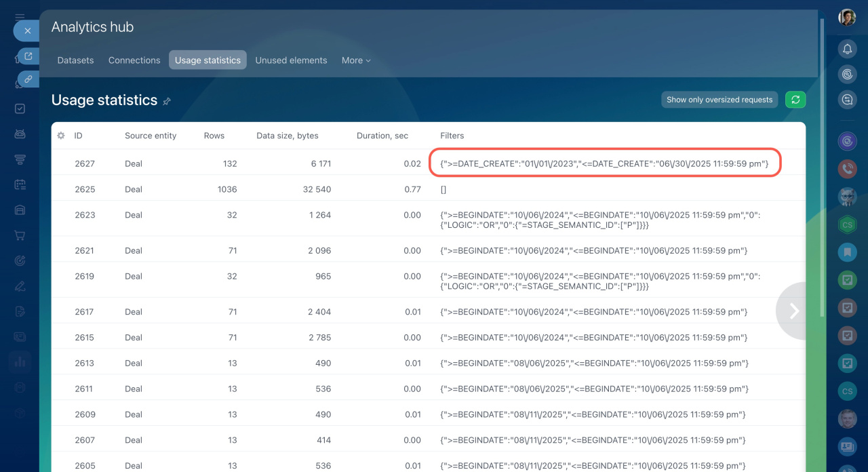Open the online store cart icon
This screenshot has height=472, width=868.
20,235
